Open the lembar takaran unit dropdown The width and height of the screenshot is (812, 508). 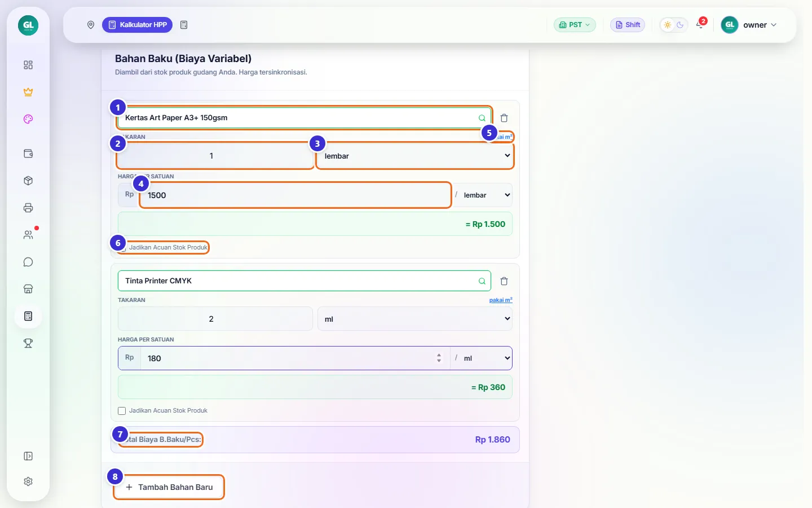415,156
